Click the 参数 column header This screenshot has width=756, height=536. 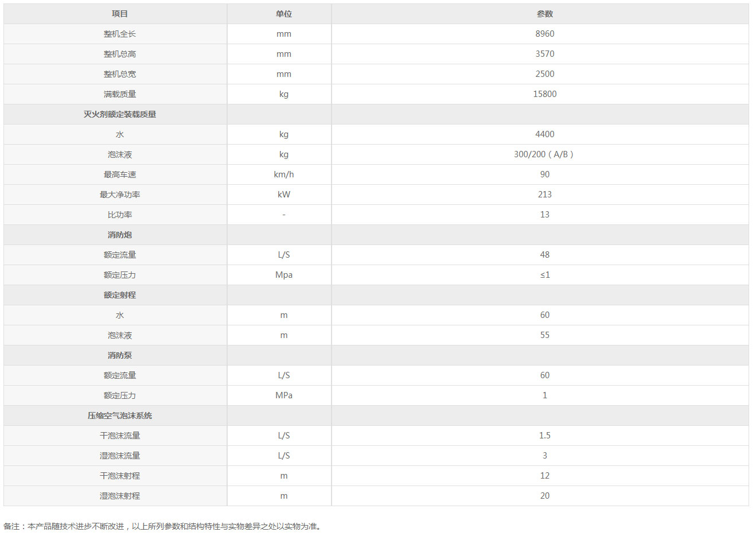point(545,14)
